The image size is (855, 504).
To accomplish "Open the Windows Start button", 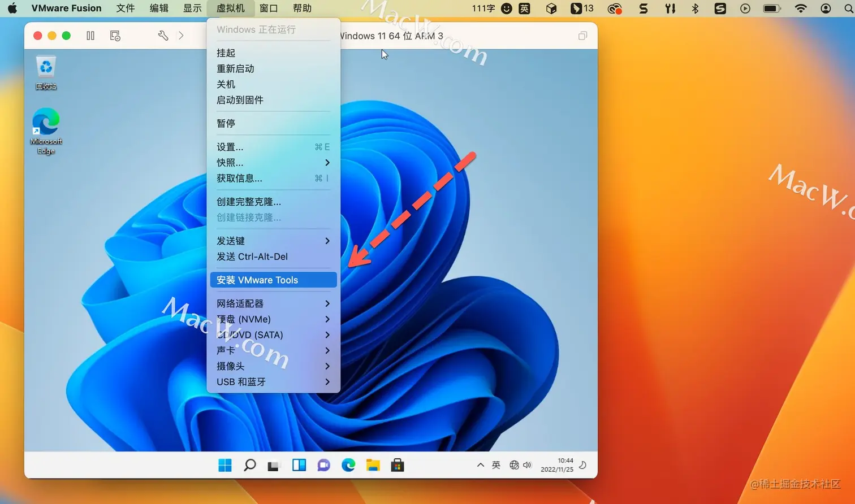I will 225,465.
